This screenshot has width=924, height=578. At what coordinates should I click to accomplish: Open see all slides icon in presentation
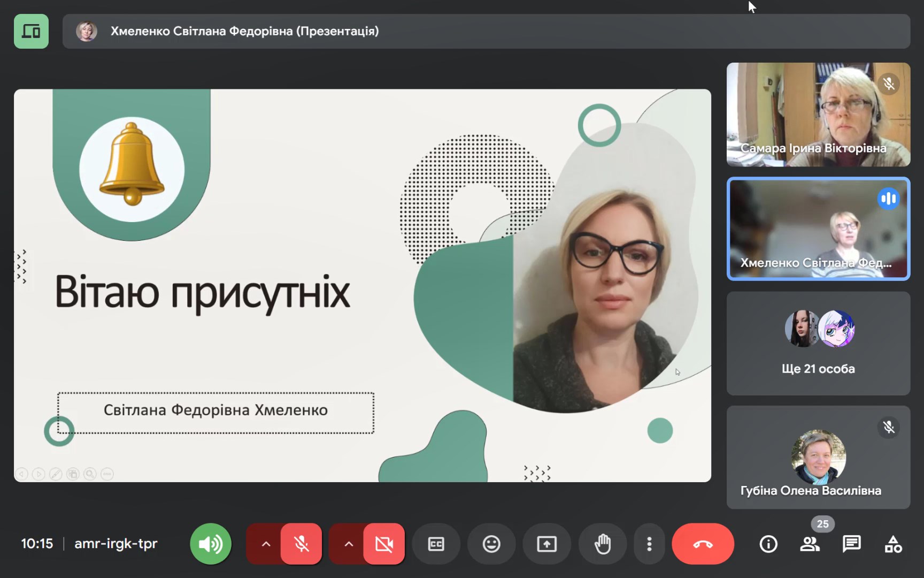[73, 474]
